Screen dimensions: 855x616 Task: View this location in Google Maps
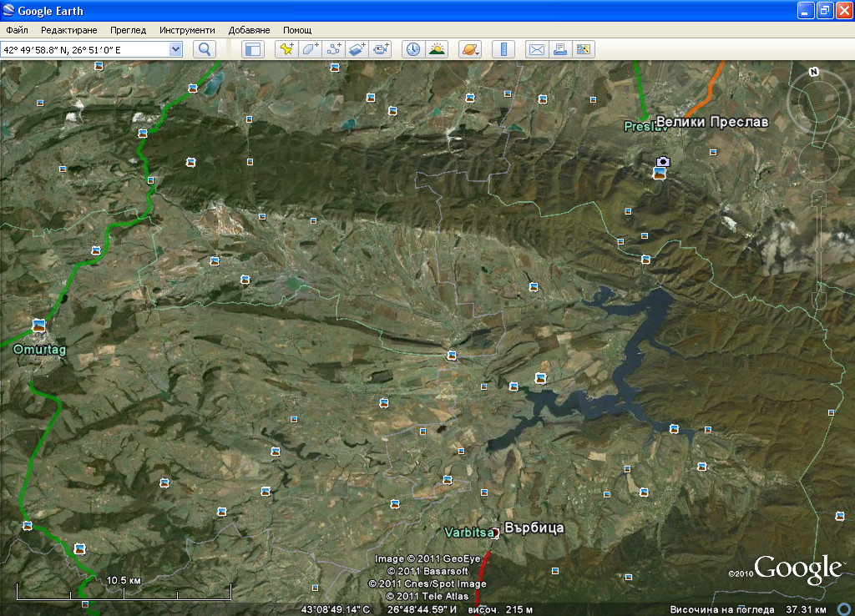[584, 49]
